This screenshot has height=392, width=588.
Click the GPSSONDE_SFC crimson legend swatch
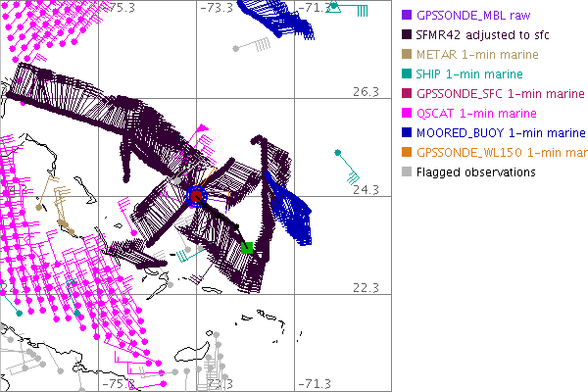click(x=407, y=94)
